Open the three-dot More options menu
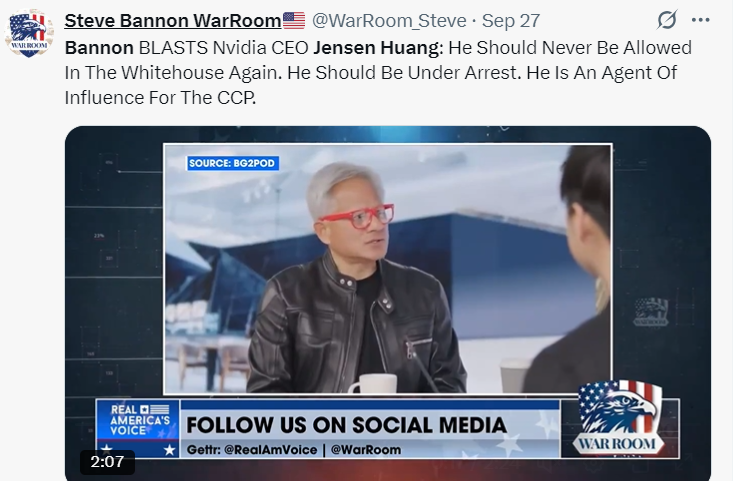The image size is (736, 481). pos(700,20)
